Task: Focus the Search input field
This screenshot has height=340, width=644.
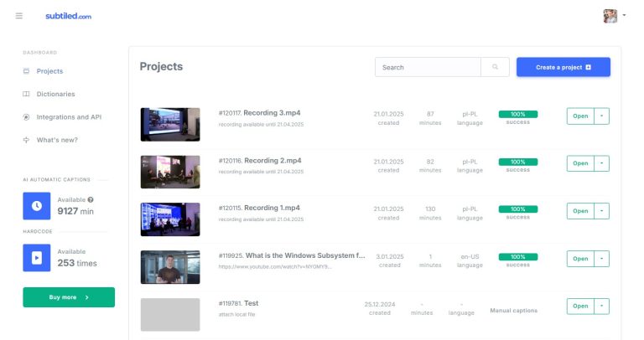Action: [x=428, y=67]
